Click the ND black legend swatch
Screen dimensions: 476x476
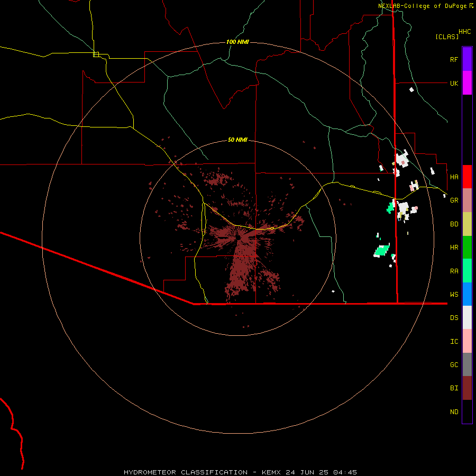point(467,411)
